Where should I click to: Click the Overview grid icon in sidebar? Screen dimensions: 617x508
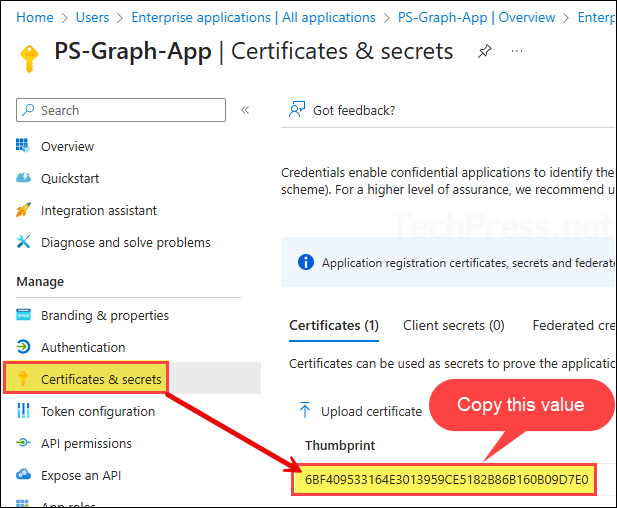coord(24,146)
